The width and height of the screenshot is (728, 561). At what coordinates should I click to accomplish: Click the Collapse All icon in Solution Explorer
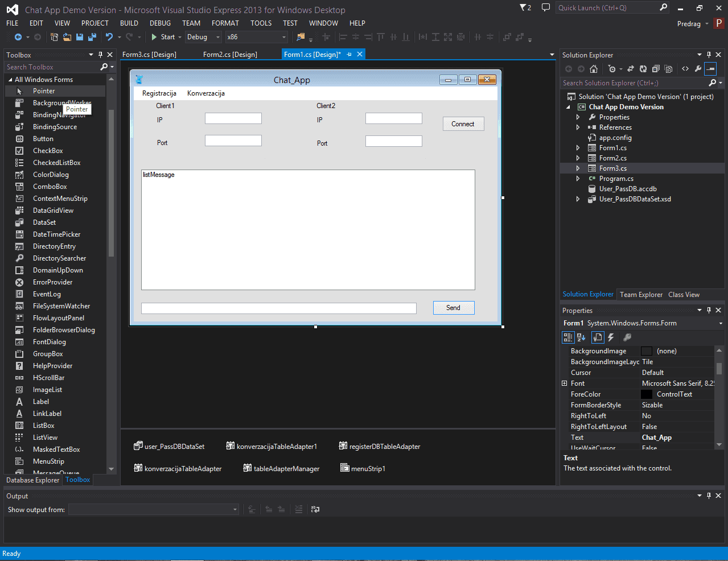(x=656, y=69)
